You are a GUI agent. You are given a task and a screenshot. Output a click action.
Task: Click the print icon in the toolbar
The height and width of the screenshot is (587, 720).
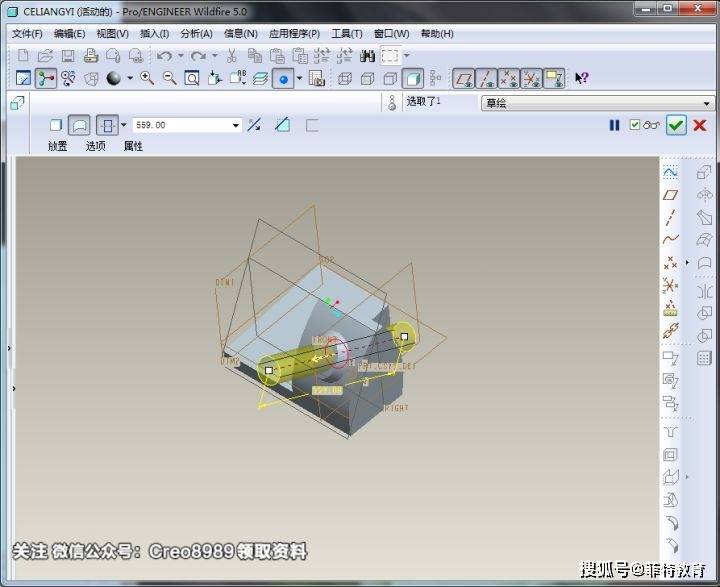91,56
